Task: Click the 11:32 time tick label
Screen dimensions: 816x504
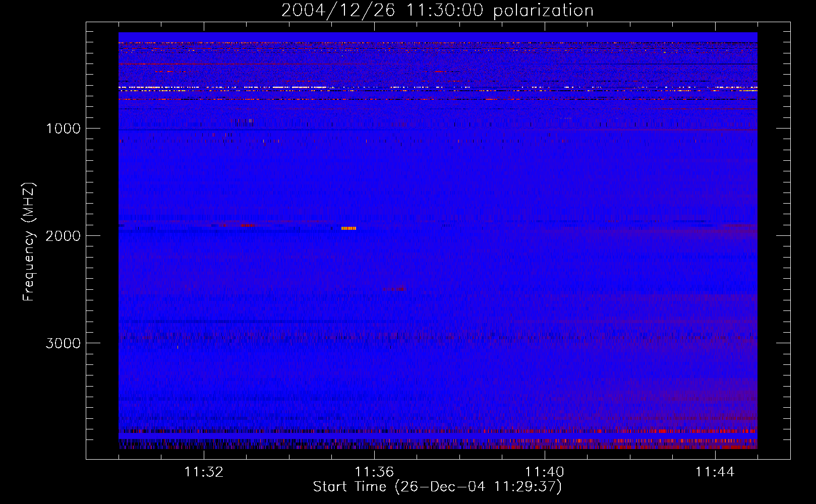Action: pos(204,472)
